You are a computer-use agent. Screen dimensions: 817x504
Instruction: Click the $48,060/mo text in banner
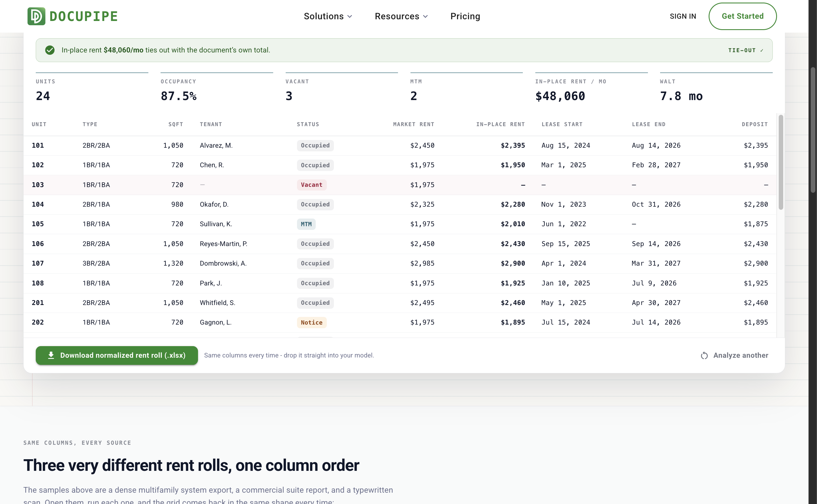pyautogui.click(x=123, y=50)
